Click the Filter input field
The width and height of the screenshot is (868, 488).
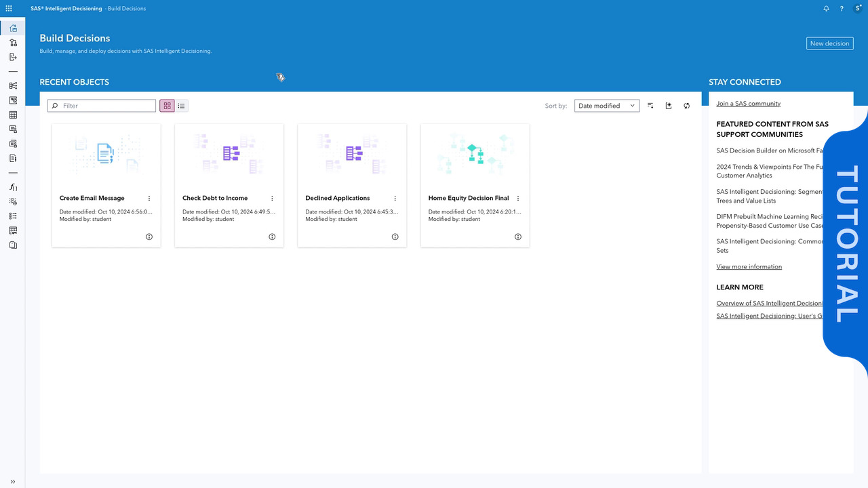102,106
